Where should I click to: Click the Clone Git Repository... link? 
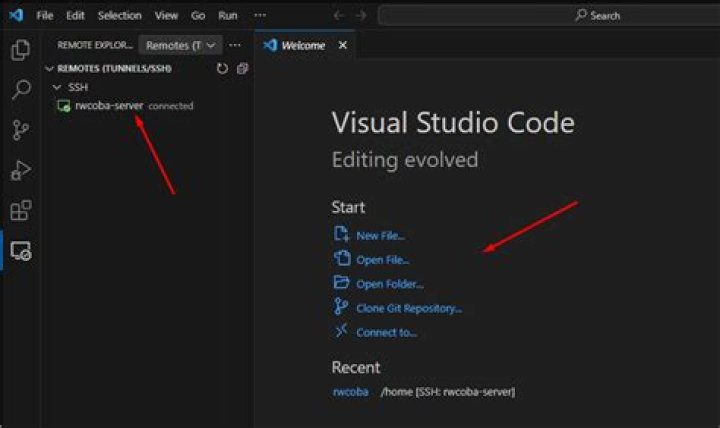(x=409, y=308)
